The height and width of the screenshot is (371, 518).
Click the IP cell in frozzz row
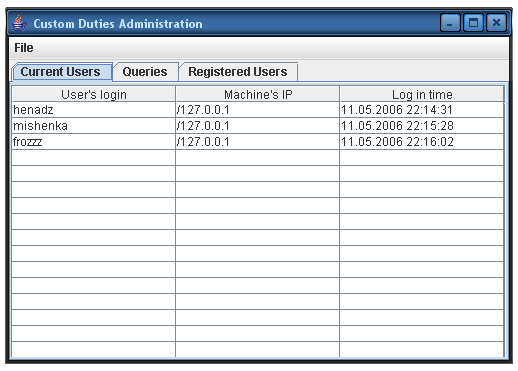click(258, 142)
